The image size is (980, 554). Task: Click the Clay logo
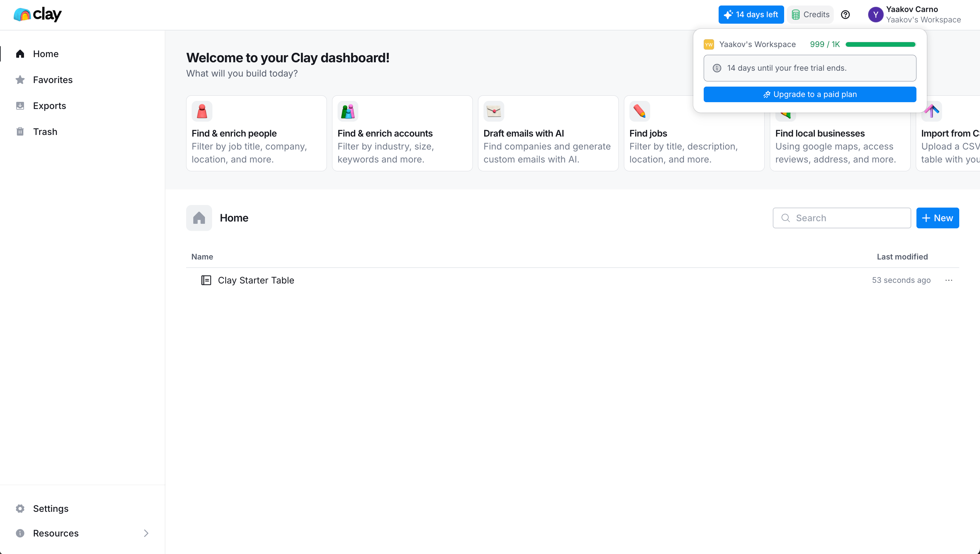pyautogui.click(x=37, y=15)
